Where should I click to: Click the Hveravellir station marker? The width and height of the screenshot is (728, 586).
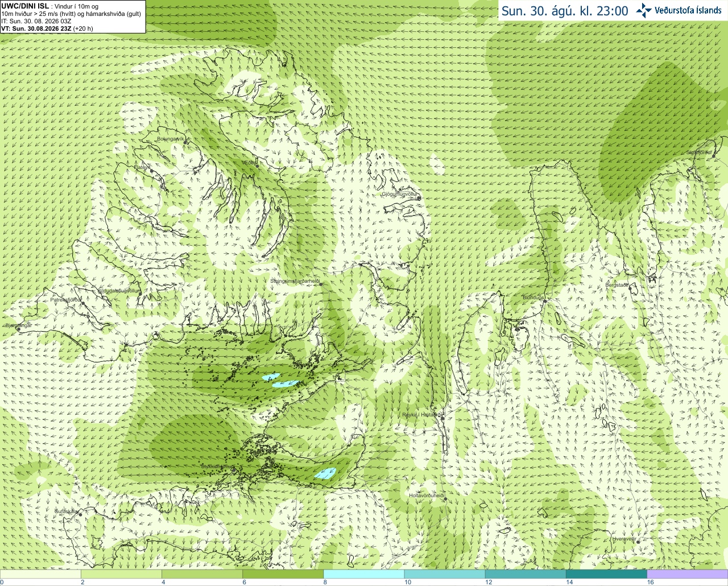coord(638,542)
